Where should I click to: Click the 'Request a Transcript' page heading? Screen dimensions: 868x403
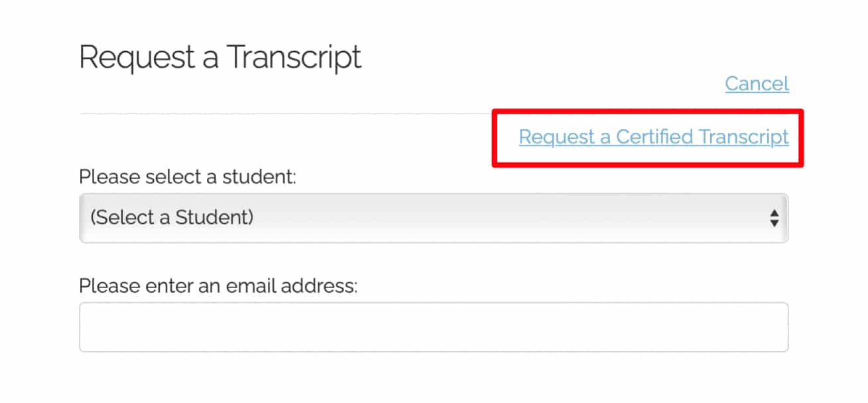(x=219, y=58)
